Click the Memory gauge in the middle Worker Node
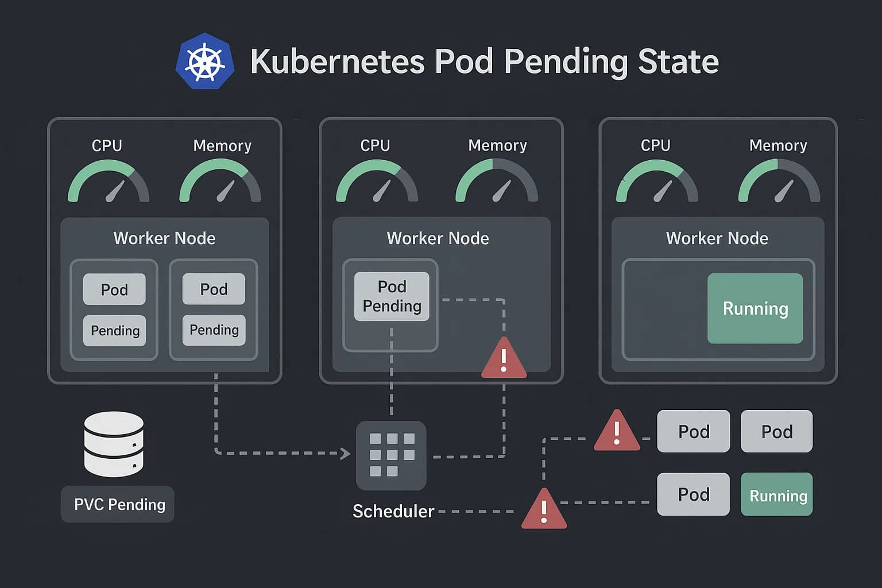 (x=497, y=181)
